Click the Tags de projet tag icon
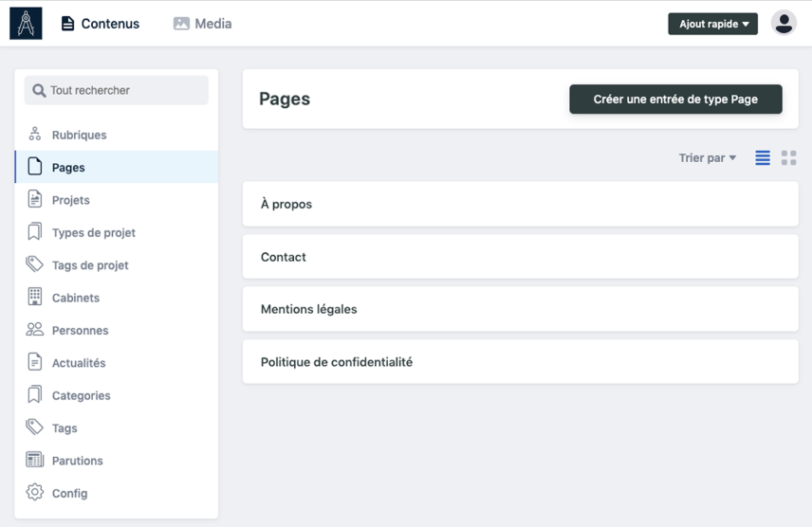Screen dimensions: 812x527 coord(35,264)
